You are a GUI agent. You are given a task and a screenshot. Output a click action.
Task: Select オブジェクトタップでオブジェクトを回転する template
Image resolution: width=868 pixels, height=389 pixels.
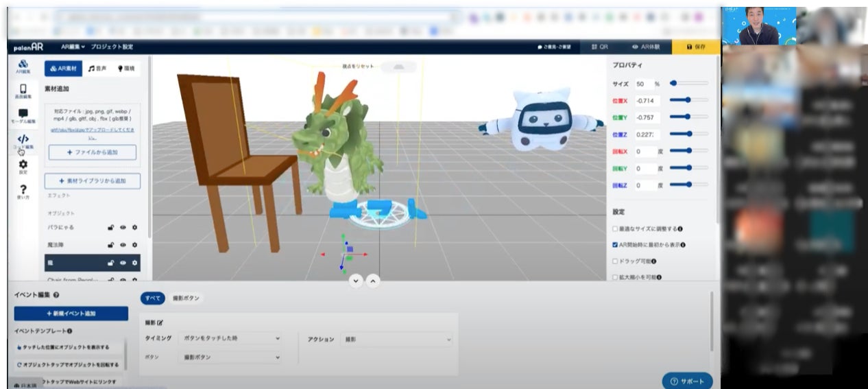pyautogui.click(x=69, y=364)
